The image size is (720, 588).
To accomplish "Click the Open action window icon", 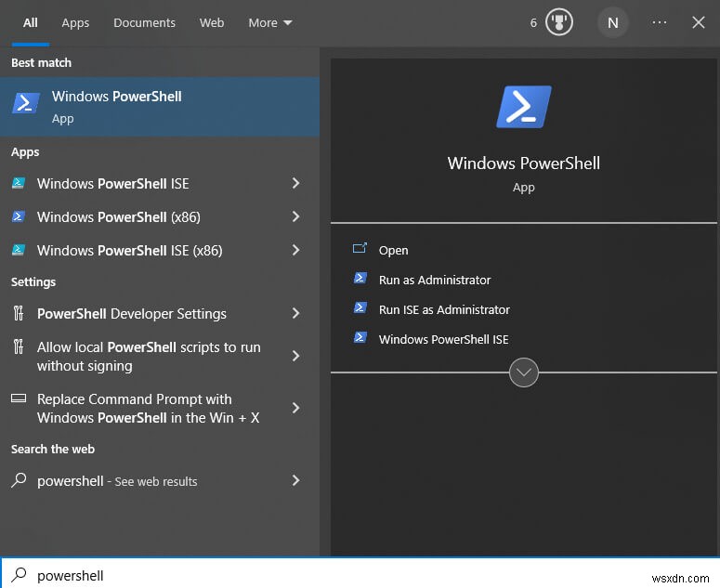I will click(x=360, y=248).
